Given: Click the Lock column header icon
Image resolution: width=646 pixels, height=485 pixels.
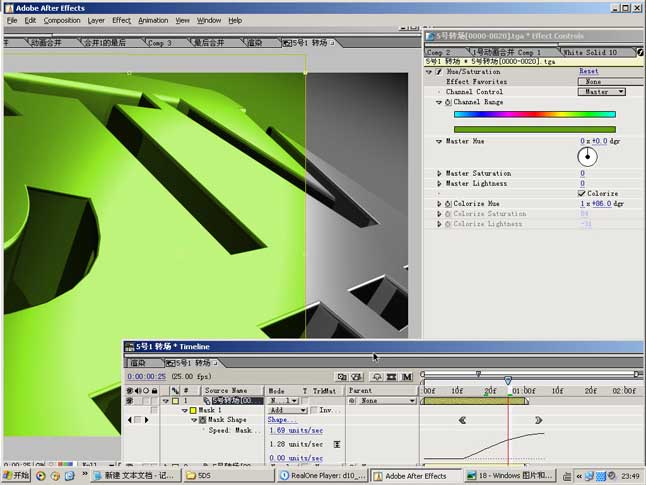Looking at the screenshot, I should pos(154,390).
